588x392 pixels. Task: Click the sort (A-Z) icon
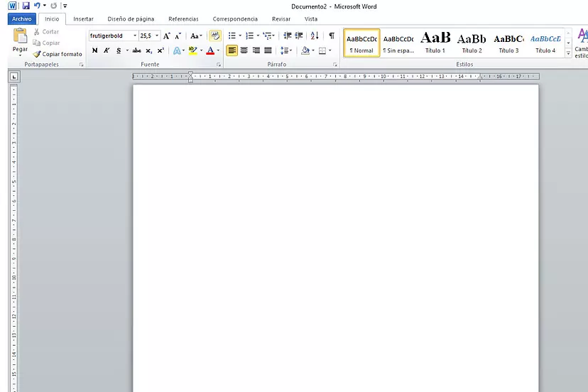[315, 36]
